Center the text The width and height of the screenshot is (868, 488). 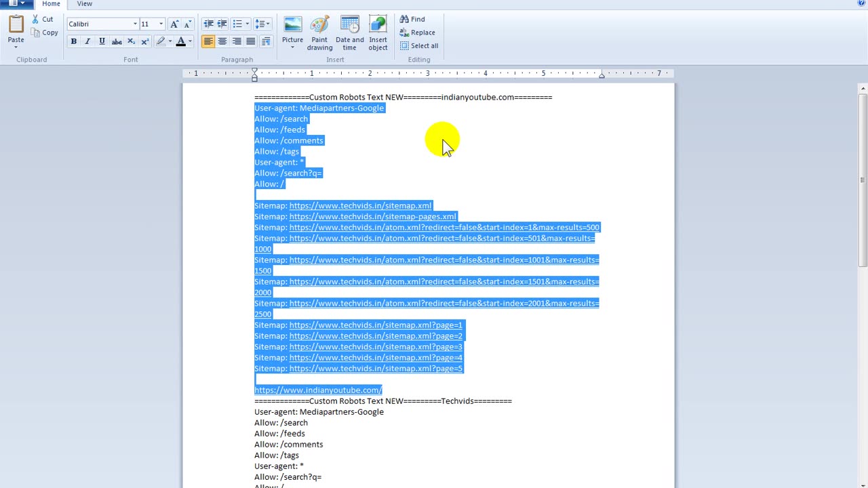pos(222,41)
